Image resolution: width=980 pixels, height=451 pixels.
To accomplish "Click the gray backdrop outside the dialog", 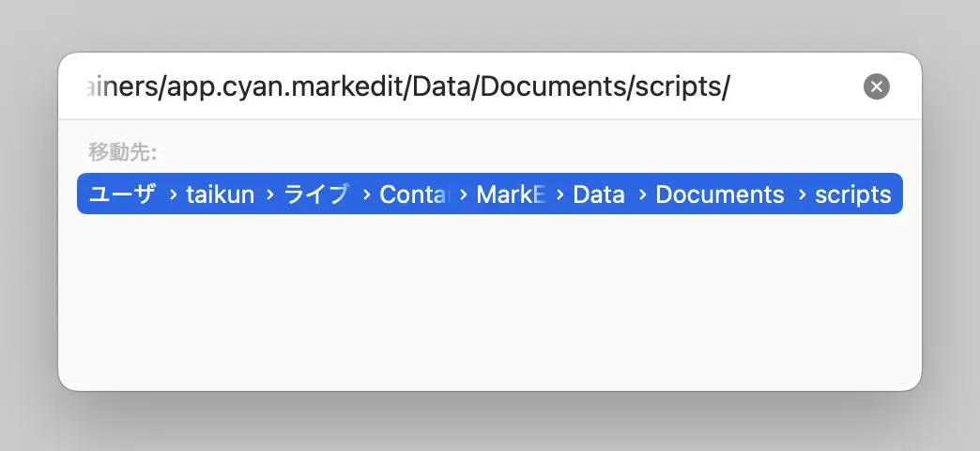I will tap(490, 25).
